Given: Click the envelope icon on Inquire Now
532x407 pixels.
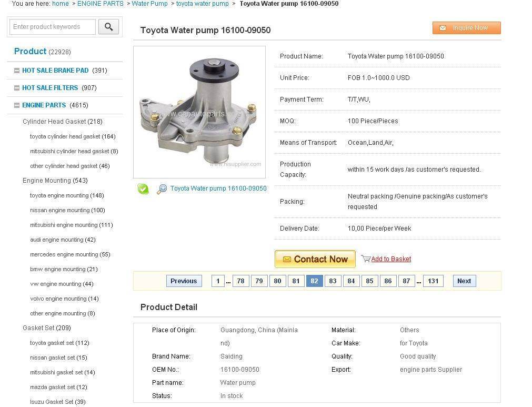Looking at the screenshot, I should [443, 28].
